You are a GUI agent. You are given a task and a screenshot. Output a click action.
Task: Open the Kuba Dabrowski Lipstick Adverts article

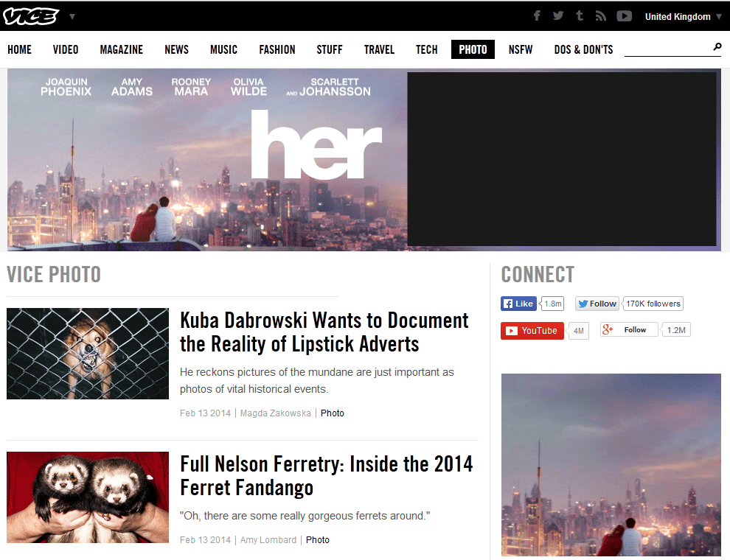click(324, 332)
